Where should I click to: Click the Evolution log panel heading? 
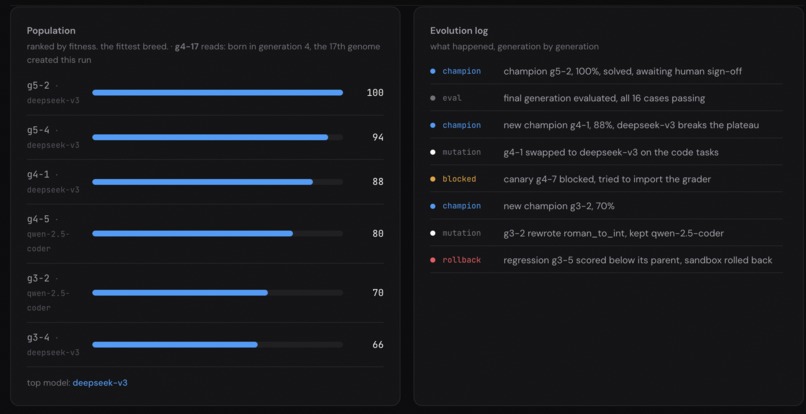[x=459, y=31]
